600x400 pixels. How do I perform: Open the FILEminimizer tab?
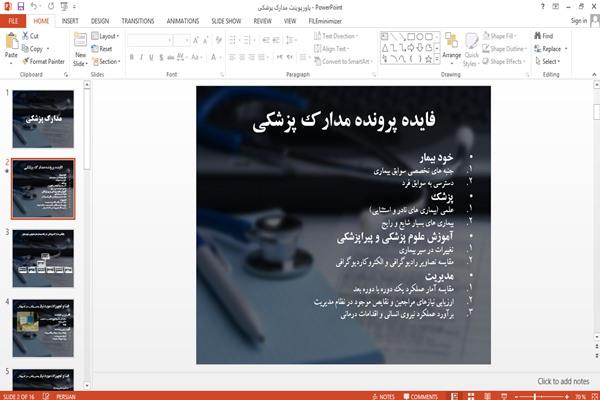click(x=325, y=21)
